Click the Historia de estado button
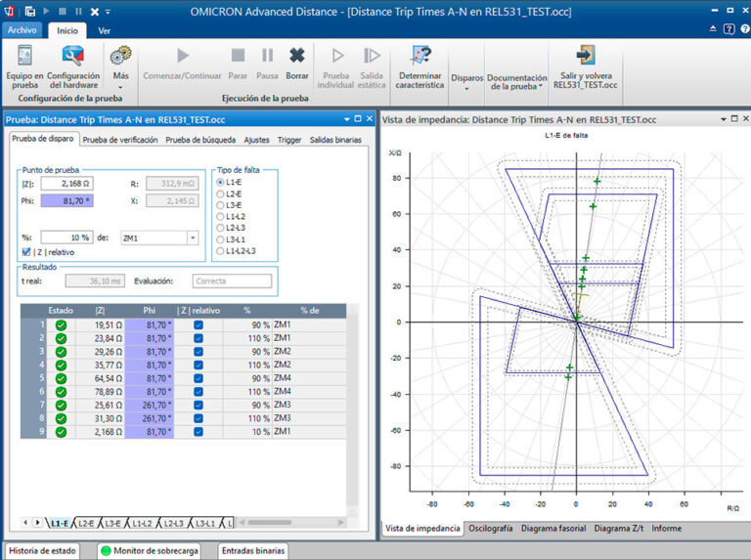The width and height of the screenshot is (751, 560). click(x=42, y=551)
